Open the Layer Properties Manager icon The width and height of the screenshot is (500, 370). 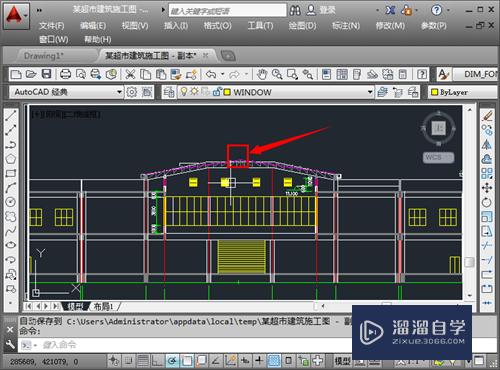tap(169, 92)
